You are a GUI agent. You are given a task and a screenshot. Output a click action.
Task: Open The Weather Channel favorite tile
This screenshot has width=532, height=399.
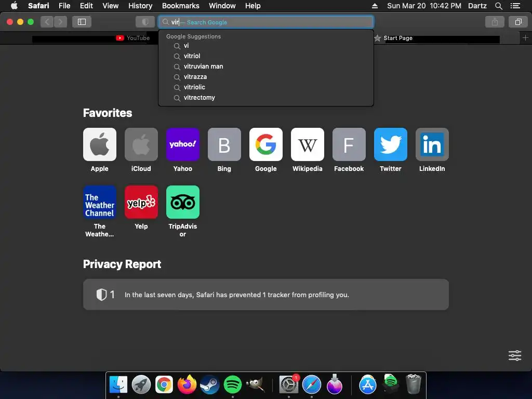click(99, 202)
